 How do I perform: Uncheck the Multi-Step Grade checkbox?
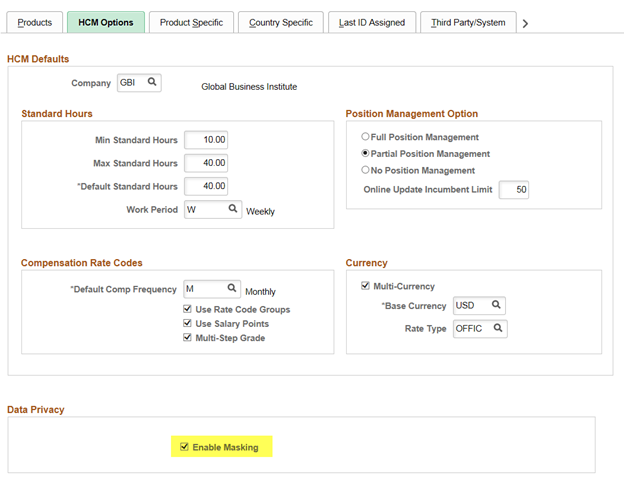click(x=187, y=338)
